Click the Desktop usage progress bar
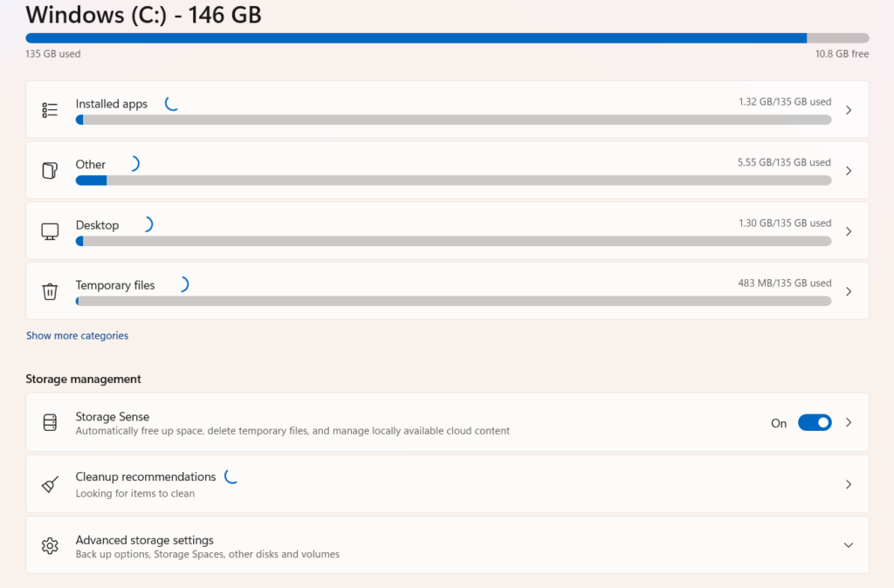This screenshot has width=894, height=588. tap(453, 241)
